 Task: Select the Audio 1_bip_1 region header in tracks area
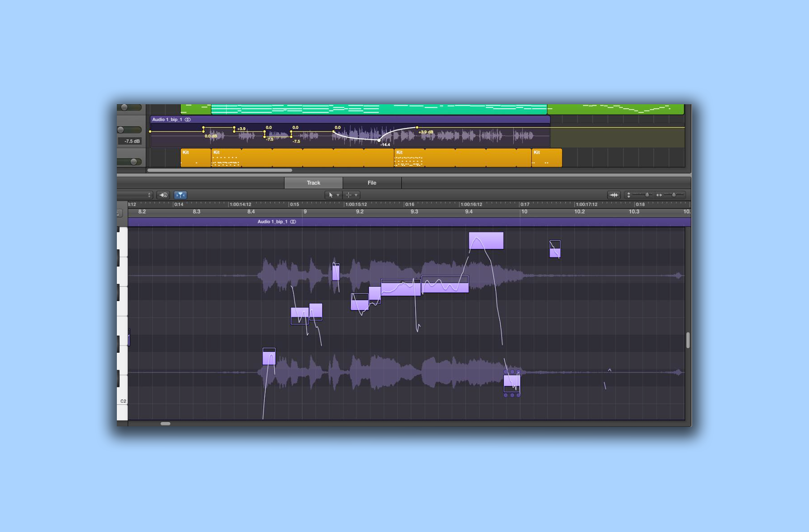(350, 120)
